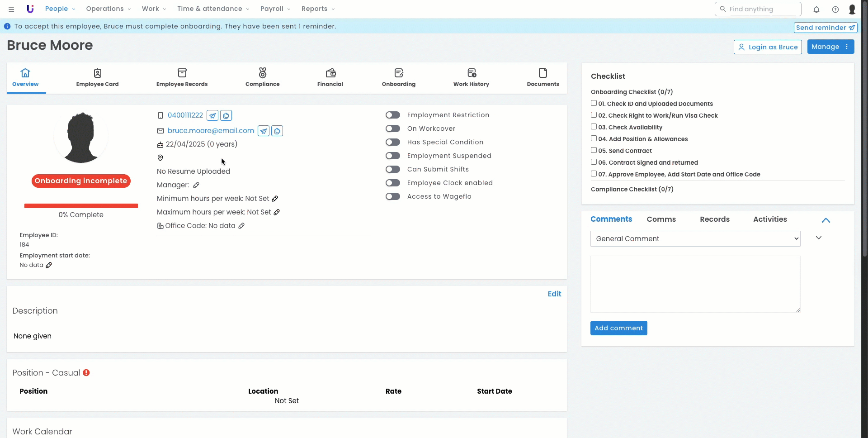The height and width of the screenshot is (438, 868).
Task: Click the comment text area
Action: (695, 284)
